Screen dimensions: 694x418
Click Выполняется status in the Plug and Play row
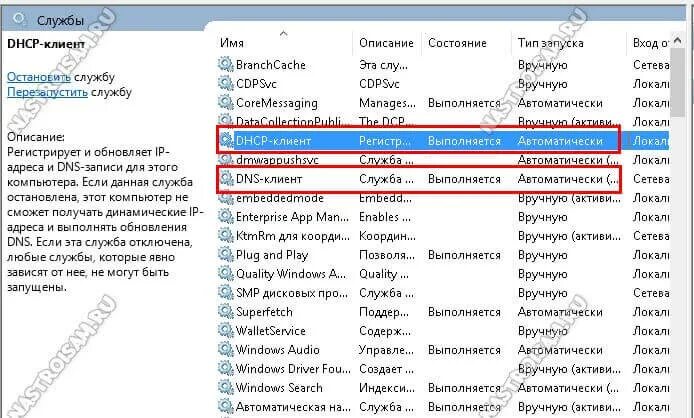pos(464,255)
